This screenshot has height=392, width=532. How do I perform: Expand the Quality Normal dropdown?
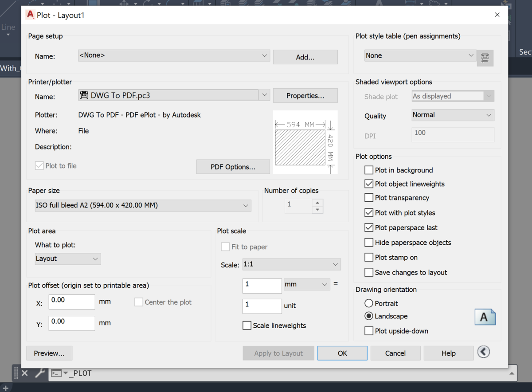pos(453,115)
